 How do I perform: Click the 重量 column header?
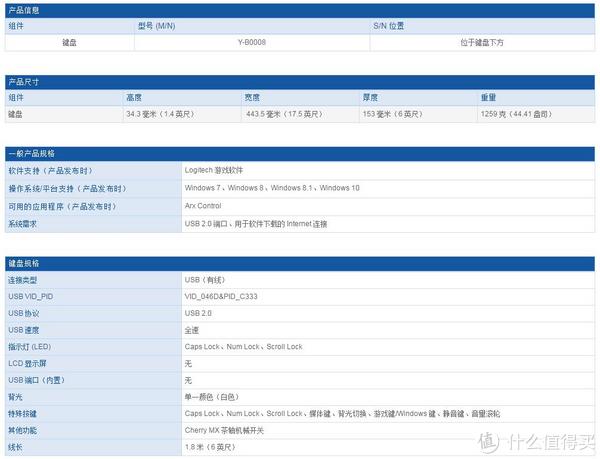pyautogui.click(x=488, y=98)
